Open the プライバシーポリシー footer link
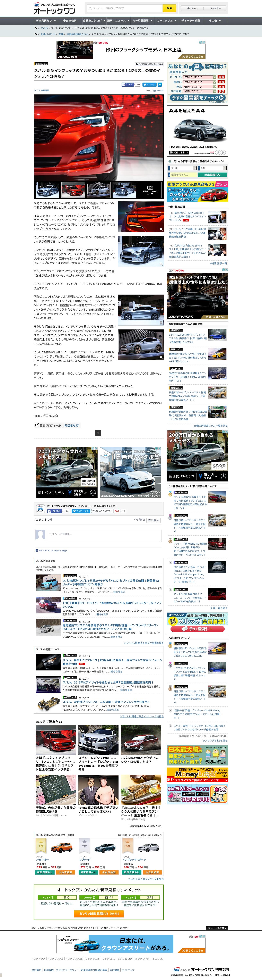This screenshot has height=980, width=262. click(x=67, y=970)
